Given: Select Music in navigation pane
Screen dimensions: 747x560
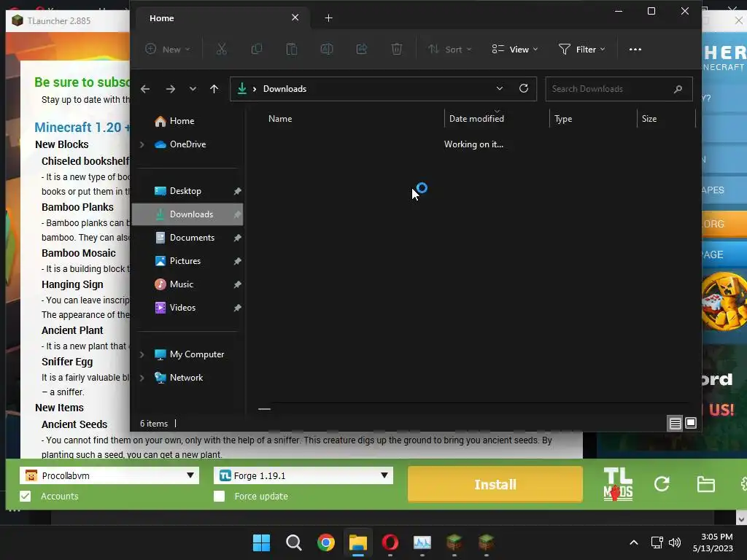Looking at the screenshot, I should click(188, 284).
